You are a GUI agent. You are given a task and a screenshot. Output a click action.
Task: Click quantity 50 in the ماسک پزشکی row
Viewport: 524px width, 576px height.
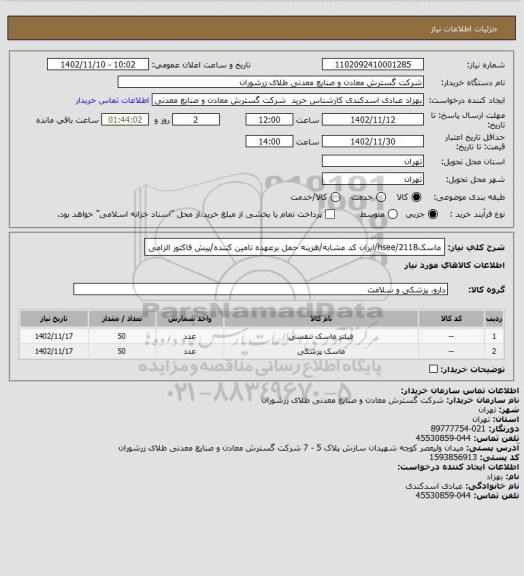point(122,352)
